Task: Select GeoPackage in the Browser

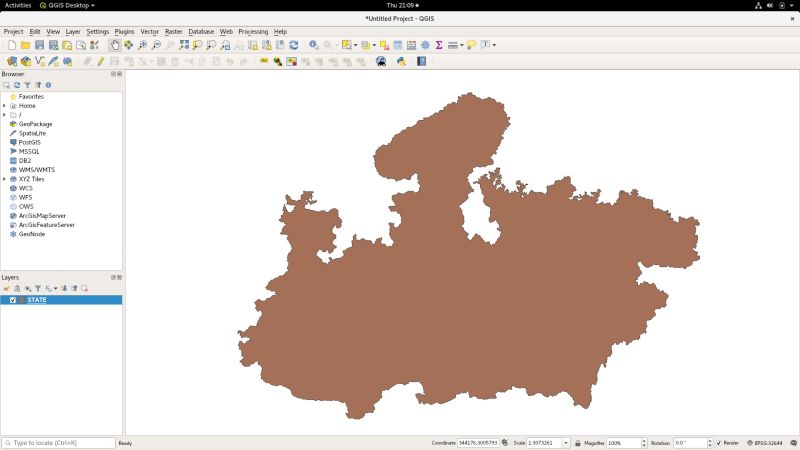Action: click(x=35, y=124)
